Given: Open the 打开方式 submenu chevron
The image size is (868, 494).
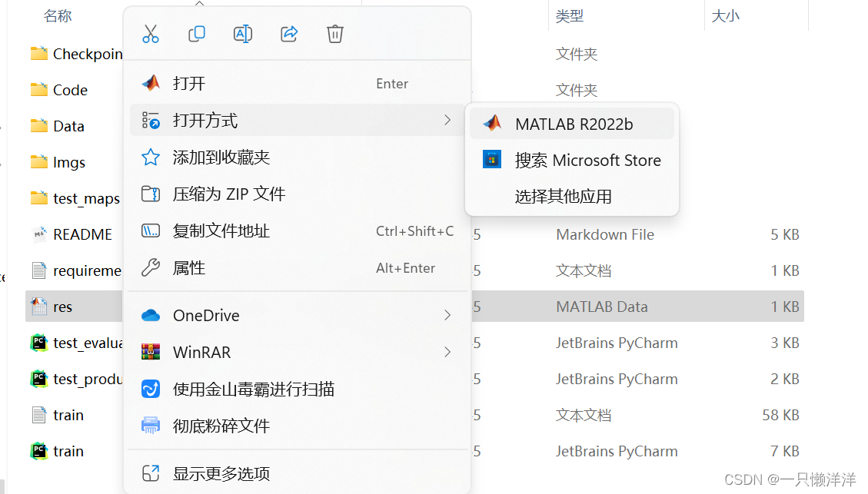Looking at the screenshot, I should (448, 121).
